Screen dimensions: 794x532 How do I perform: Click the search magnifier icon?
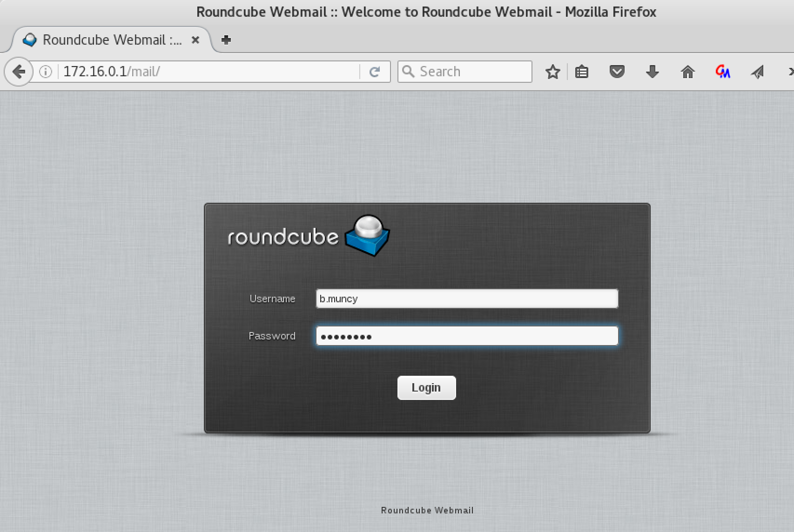(x=408, y=72)
